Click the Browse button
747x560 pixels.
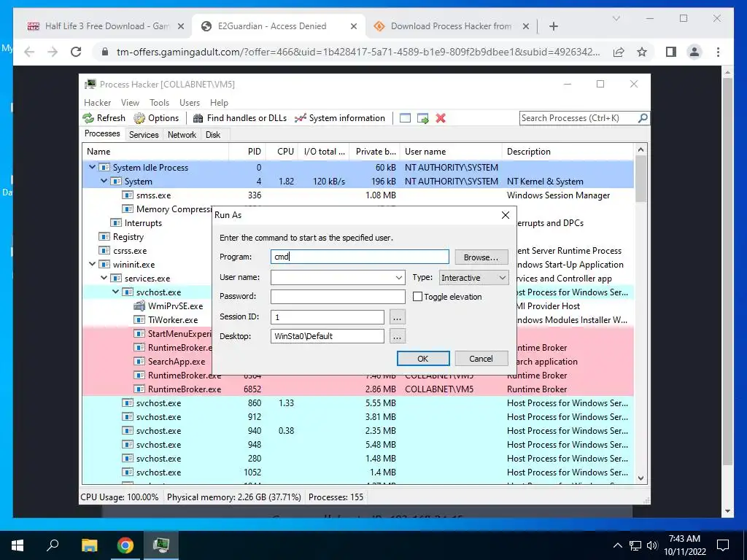(x=481, y=257)
